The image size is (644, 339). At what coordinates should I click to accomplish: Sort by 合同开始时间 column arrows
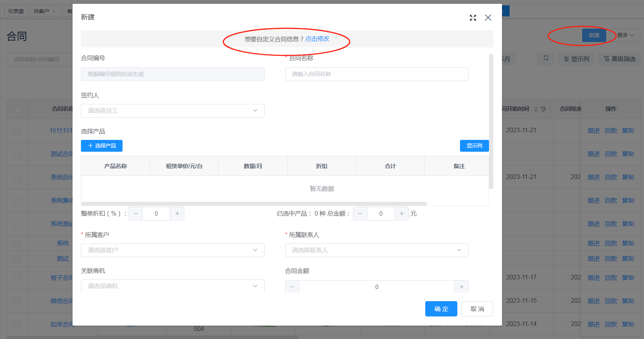(536, 109)
